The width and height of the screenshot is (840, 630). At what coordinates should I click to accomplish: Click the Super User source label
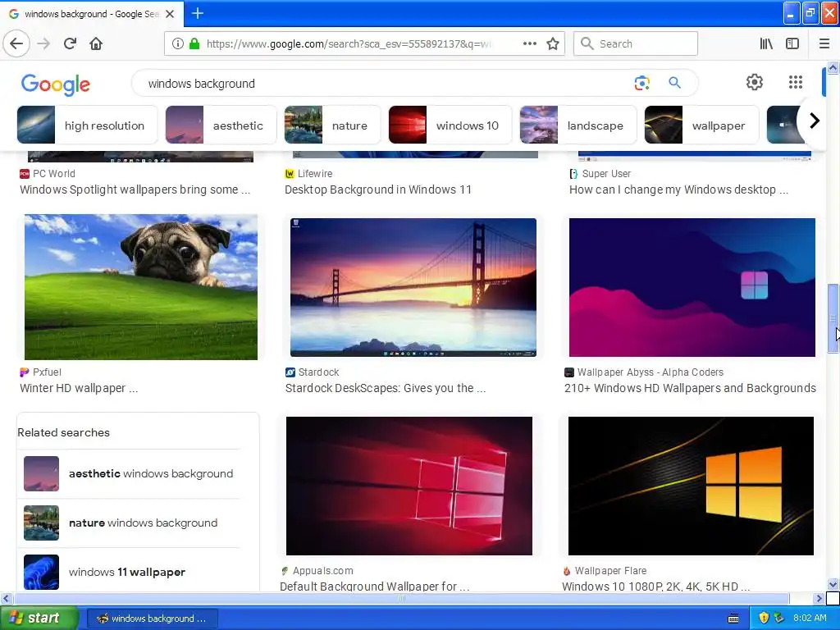coord(606,174)
